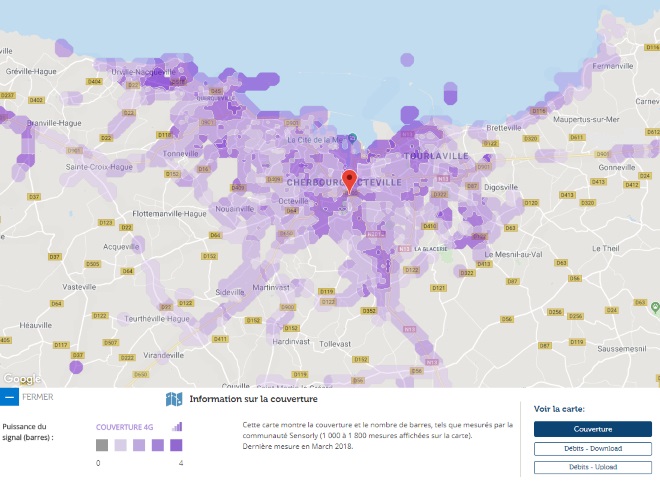
Task: Switch to Débits - Upload map
Action: coord(592,466)
